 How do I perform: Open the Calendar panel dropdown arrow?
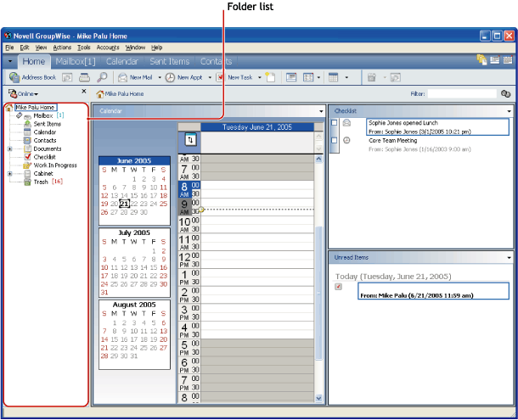pos(321,111)
